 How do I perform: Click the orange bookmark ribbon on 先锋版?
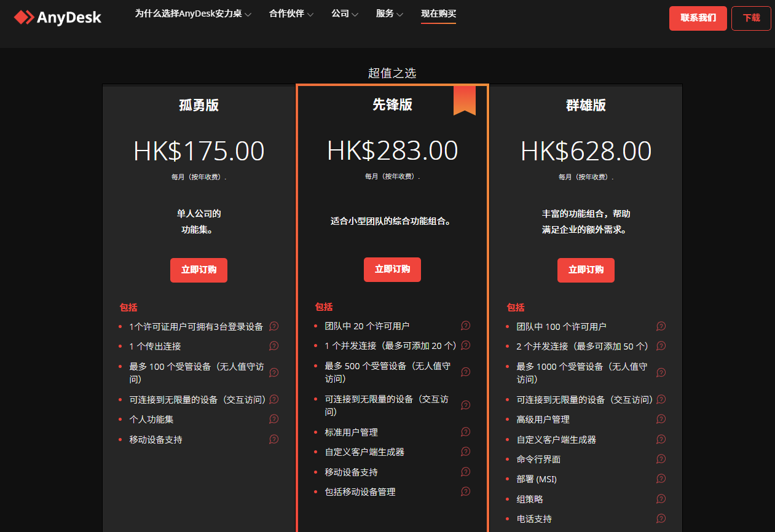point(465,100)
